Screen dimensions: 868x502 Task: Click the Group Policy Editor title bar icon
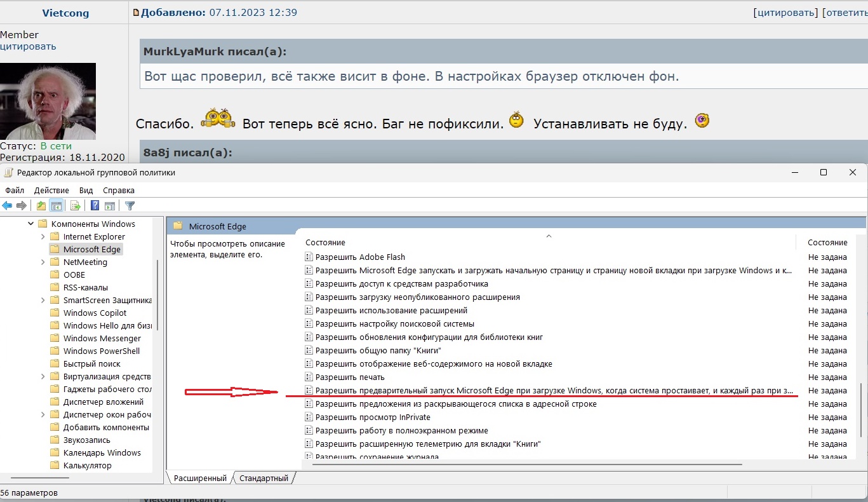(8, 172)
